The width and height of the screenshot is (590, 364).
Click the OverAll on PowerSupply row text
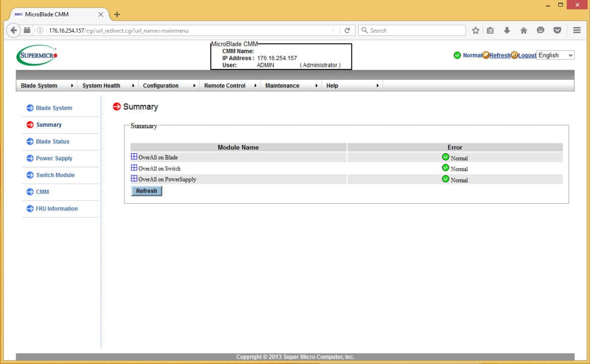(167, 179)
